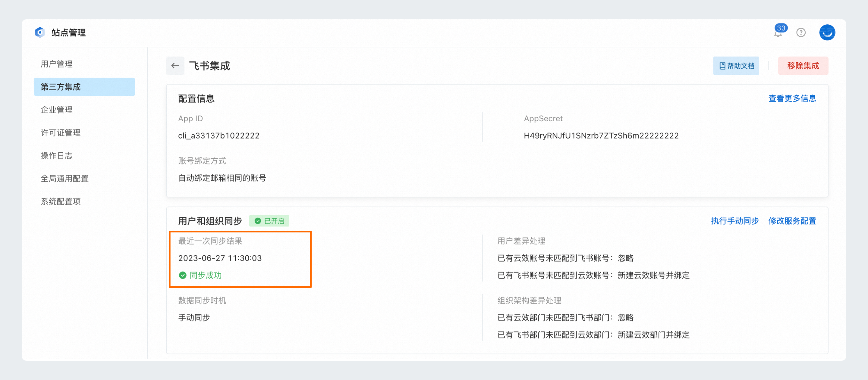Click the 执行手动同步 link

[x=735, y=221]
